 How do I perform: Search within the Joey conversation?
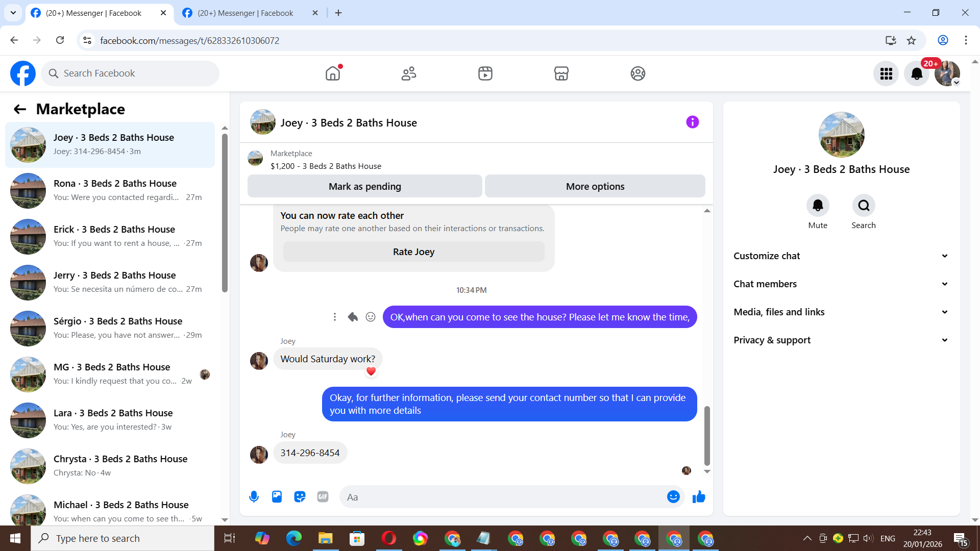click(864, 206)
